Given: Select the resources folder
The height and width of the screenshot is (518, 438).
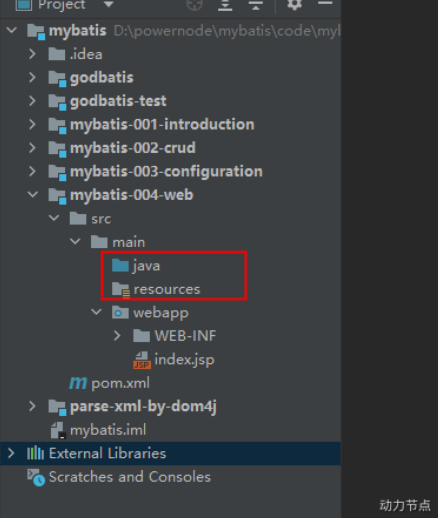Looking at the screenshot, I should click(x=167, y=289).
